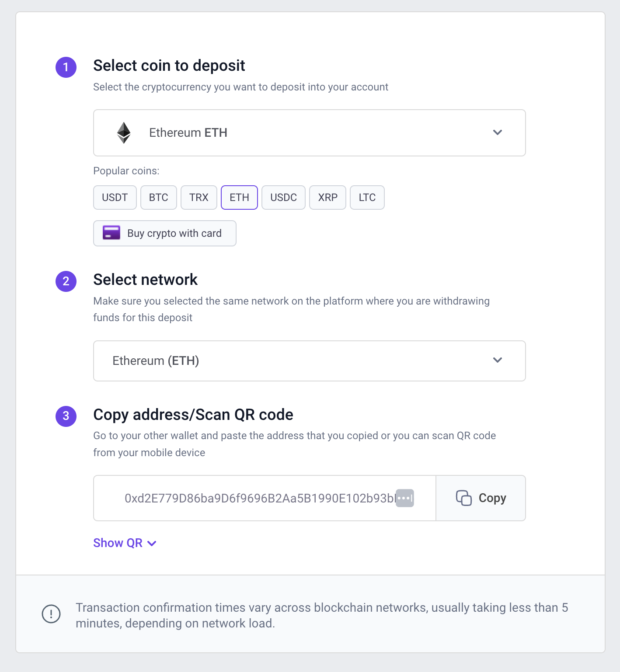The width and height of the screenshot is (620, 672).
Task: Open the Ethereum (ETH) network dropdown
Action: (x=309, y=361)
